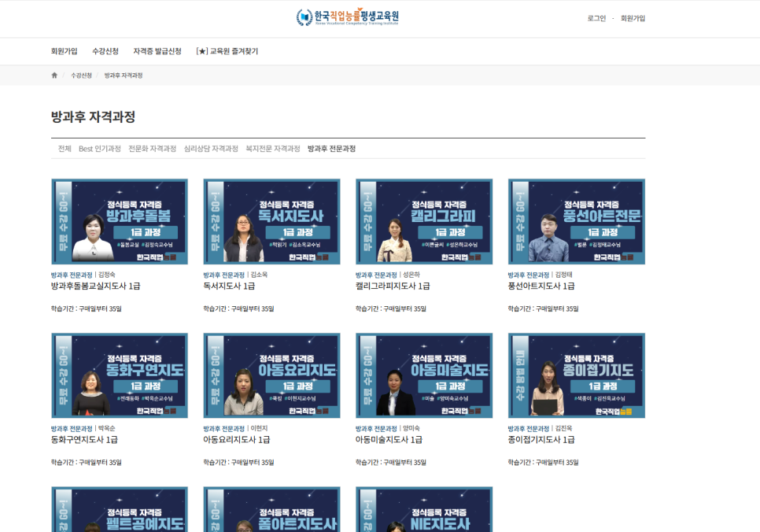Screen dimensions: 760x532
Task: Click the 동화구연지도사 1급 course title
Action: click(x=84, y=440)
